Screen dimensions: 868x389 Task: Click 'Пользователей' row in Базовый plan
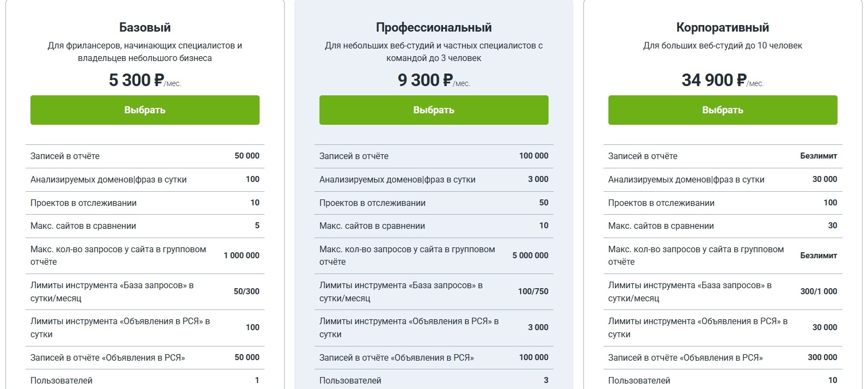click(x=61, y=380)
